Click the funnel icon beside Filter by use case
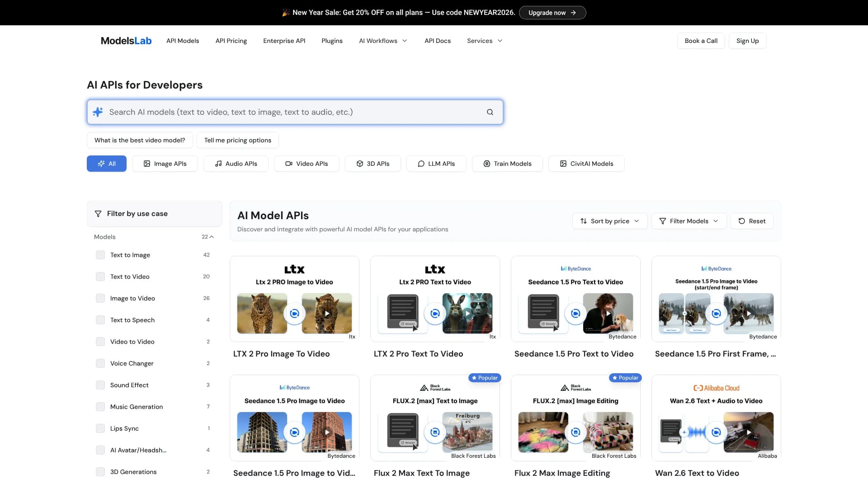The image size is (868, 488). tap(98, 214)
